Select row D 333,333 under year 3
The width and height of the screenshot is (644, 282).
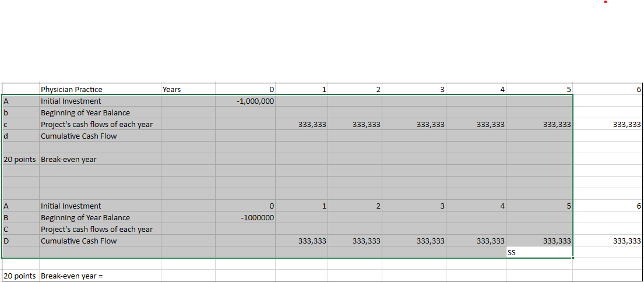coord(414,241)
